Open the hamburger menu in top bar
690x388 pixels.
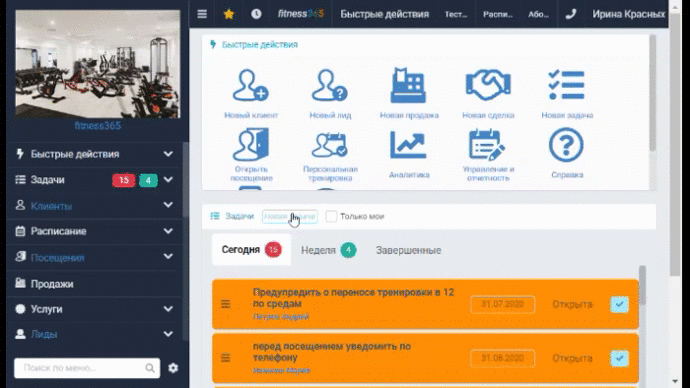[202, 14]
